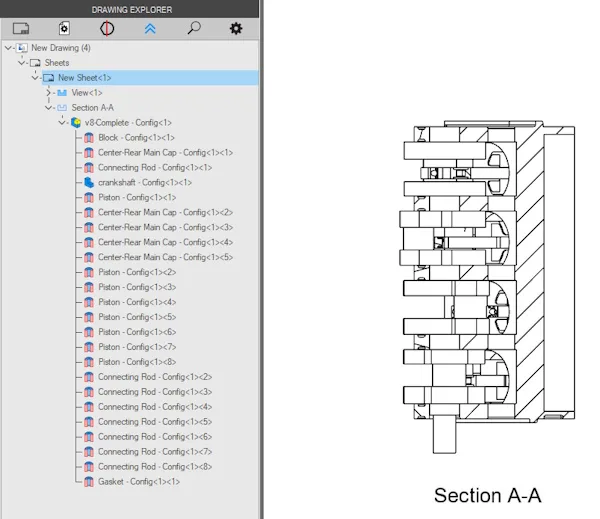Open settings with the black gear icon
This screenshot has height=519, width=600.
point(236,28)
